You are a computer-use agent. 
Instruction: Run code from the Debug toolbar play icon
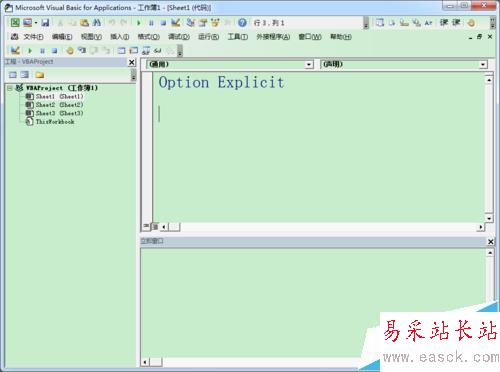coord(30,51)
